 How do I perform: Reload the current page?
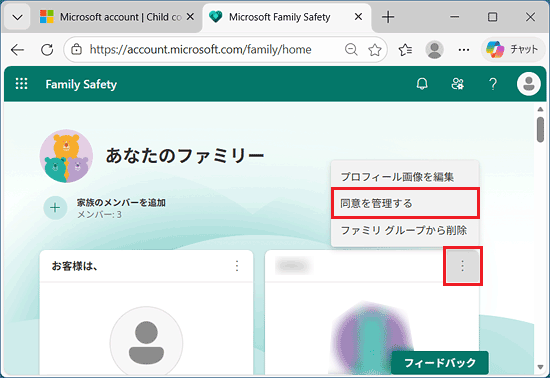point(47,50)
